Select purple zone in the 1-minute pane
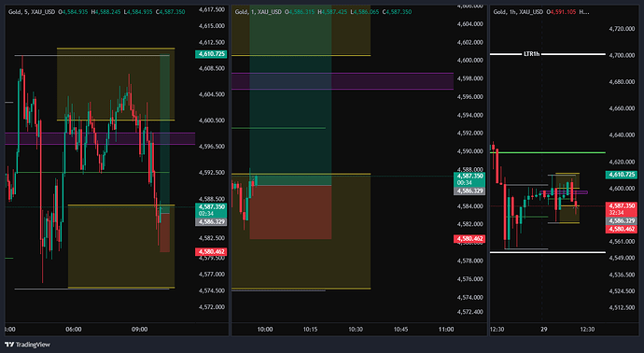 click(x=343, y=81)
